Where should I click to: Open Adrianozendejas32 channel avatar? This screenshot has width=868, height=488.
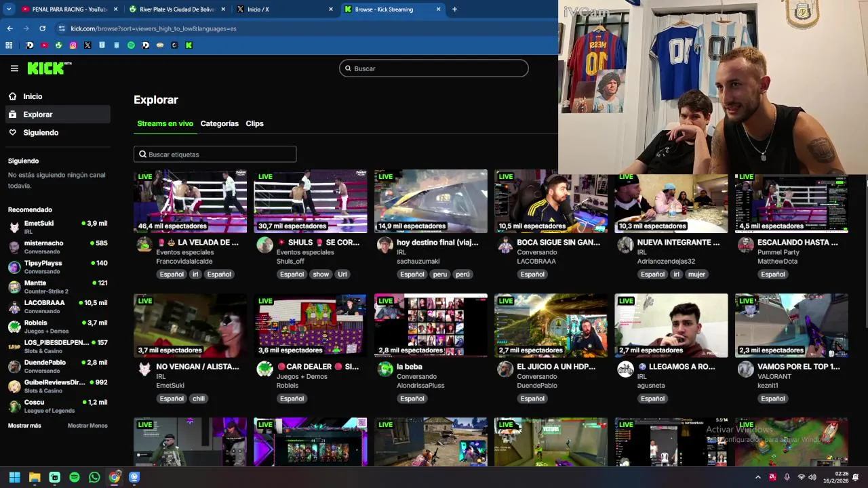tap(625, 245)
